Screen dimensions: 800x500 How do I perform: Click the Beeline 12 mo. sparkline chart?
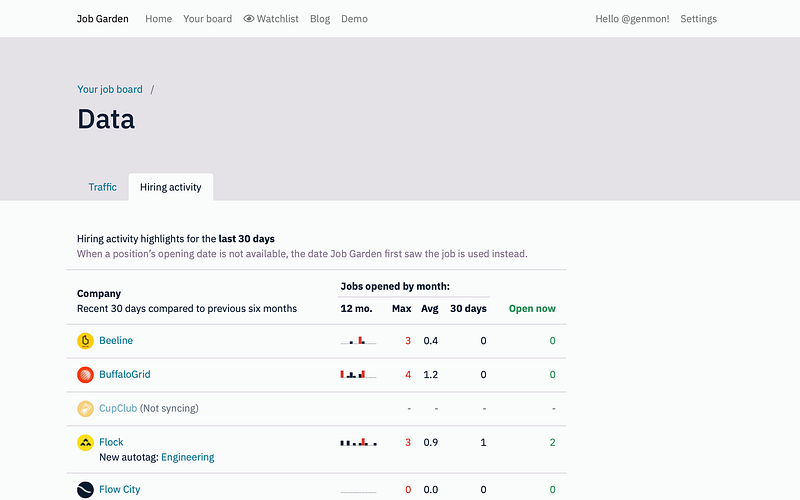click(358, 340)
